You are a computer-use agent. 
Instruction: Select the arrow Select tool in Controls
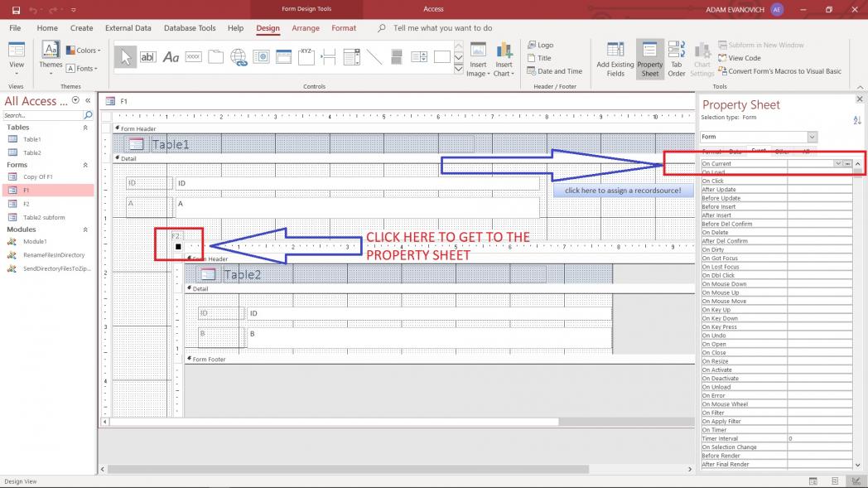pyautogui.click(x=125, y=57)
